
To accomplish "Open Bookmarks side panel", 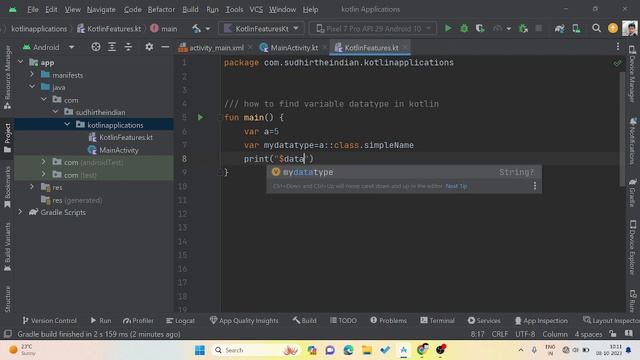I will pyautogui.click(x=7, y=187).
